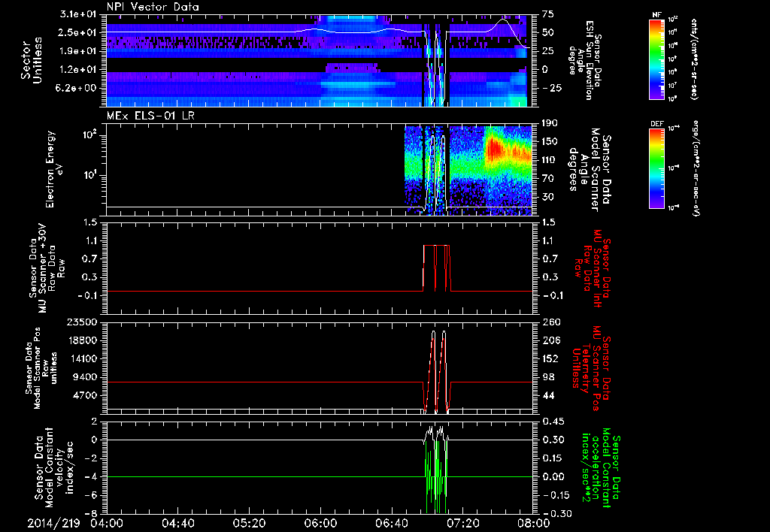Click the 'Sector Unitless' axis label

click(31, 60)
